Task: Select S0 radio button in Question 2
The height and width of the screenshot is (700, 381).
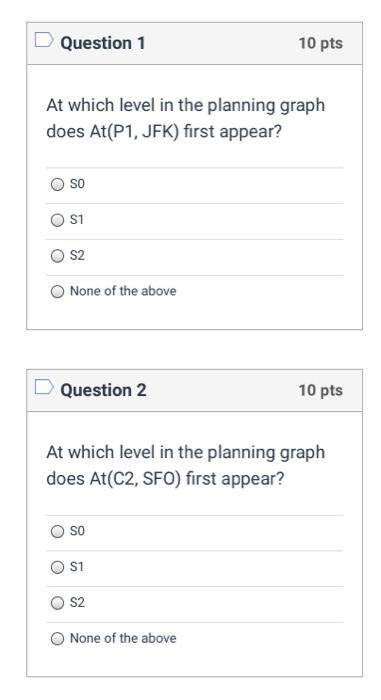Action: [x=57, y=531]
